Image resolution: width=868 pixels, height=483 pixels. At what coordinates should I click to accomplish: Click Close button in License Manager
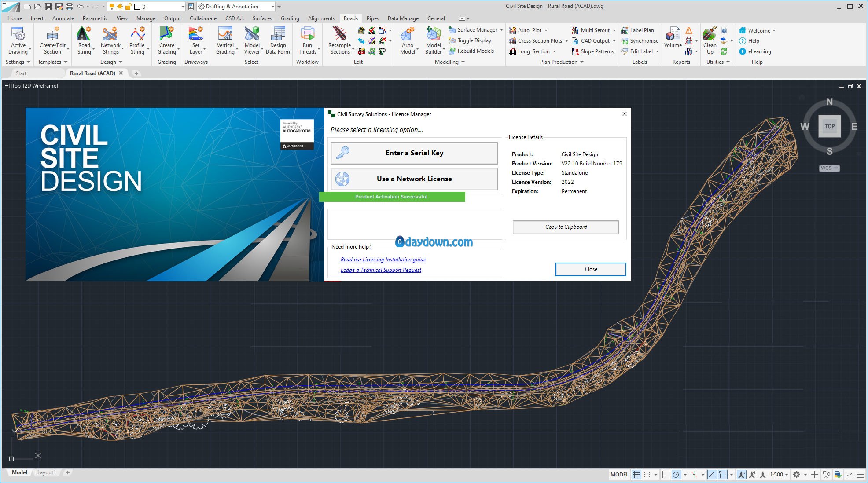tap(591, 269)
